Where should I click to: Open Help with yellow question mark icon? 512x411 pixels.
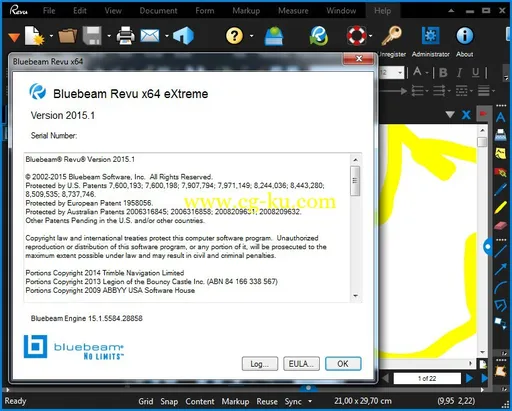tap(234, 36)
